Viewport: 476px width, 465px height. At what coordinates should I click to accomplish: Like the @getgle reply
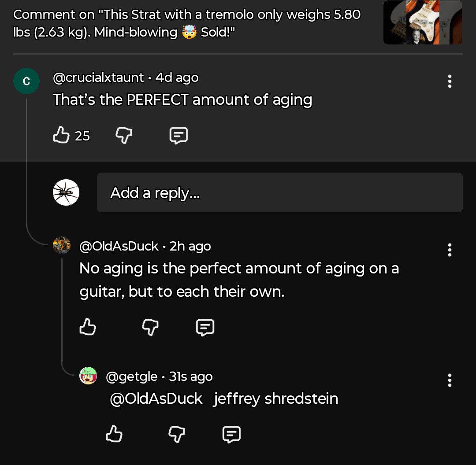pos(114,434)
